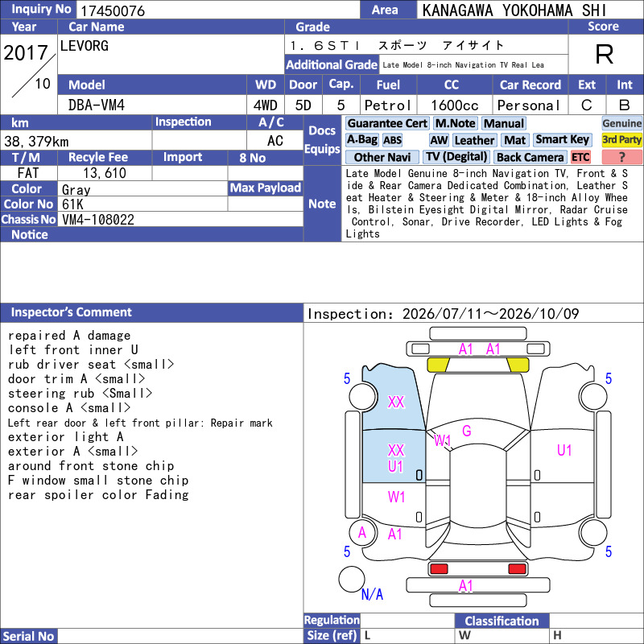Click the pink question mark box
The width and height of the screenshot is (644, 644).
tap(621, 157)
